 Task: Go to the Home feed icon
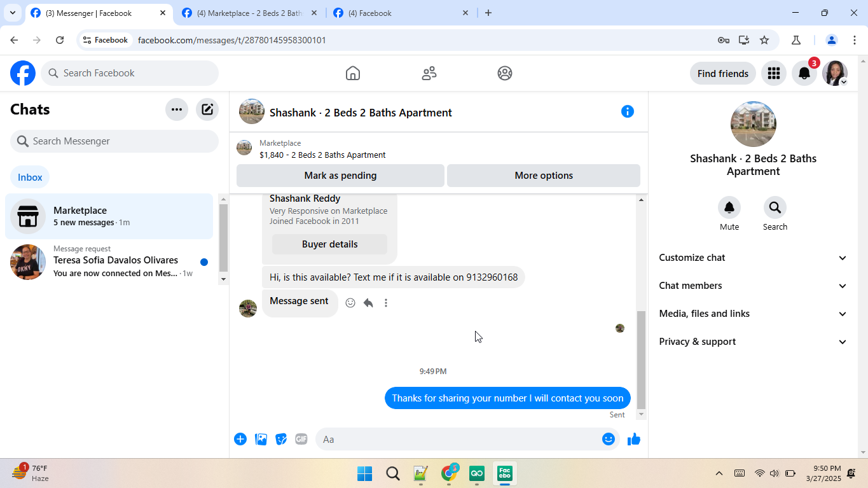click(x=353, y=73)
